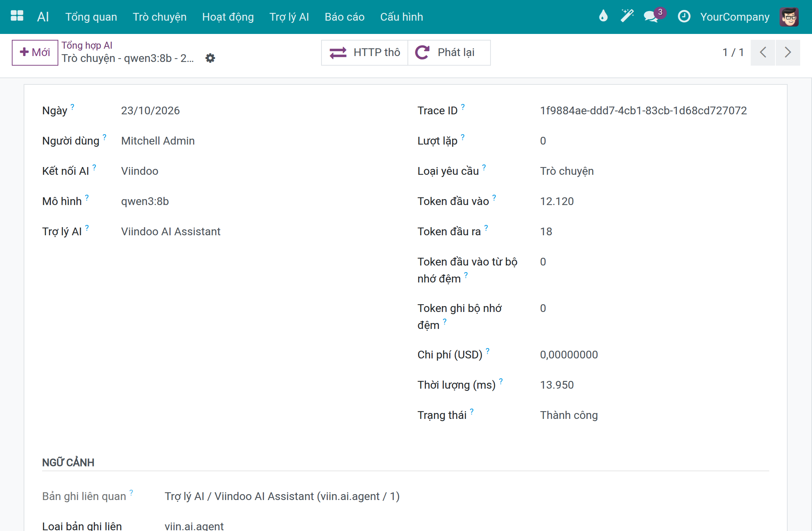Click the Viindoo AI connection value
Image resolution: width=812 pixels, height=531 pixels.
tap(140, 171)
